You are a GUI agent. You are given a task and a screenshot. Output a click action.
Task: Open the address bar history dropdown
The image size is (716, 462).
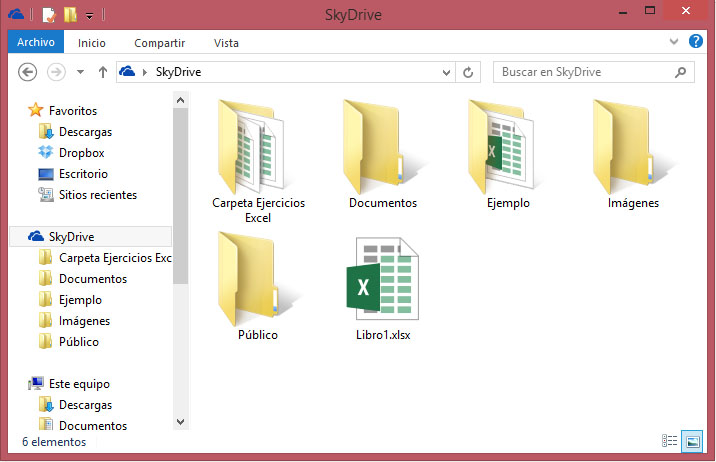pyautogui.click(x=447, y=73)
